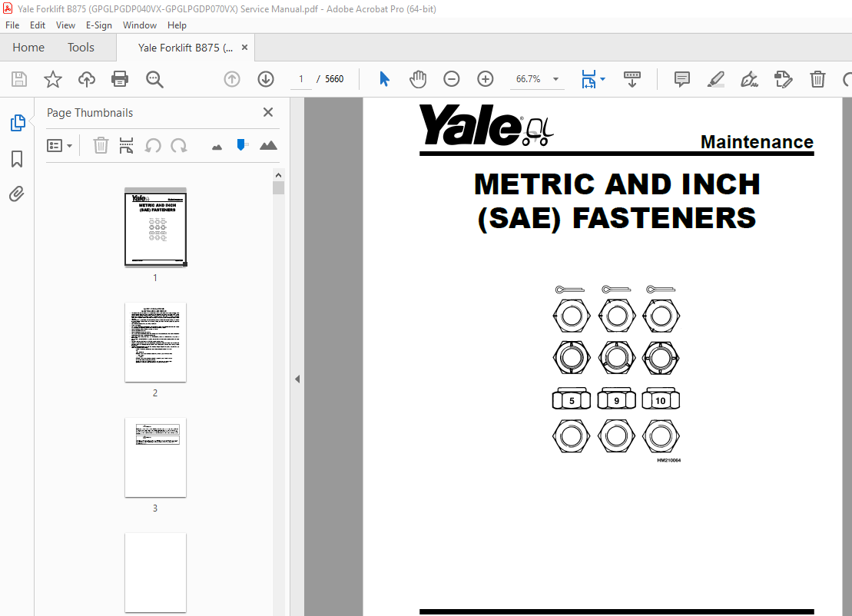Switch to the Tools tab

81,48
